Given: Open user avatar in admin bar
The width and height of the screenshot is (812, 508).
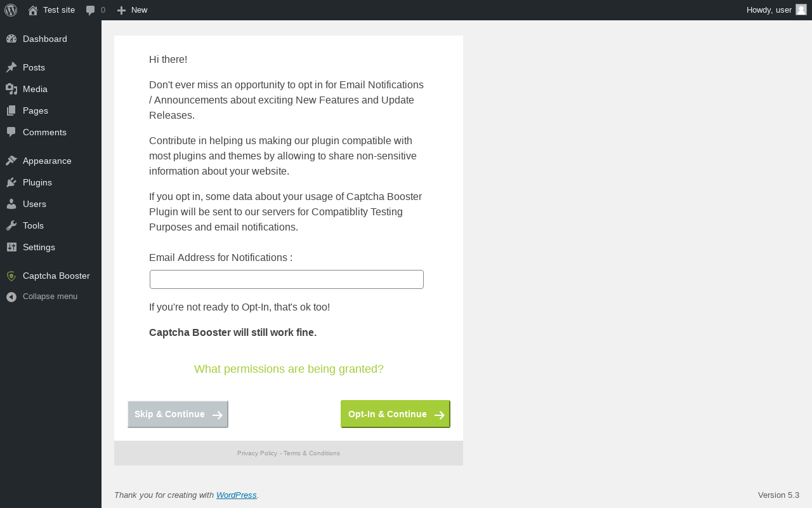Looking at the screenshot, I should coord(801,10).
